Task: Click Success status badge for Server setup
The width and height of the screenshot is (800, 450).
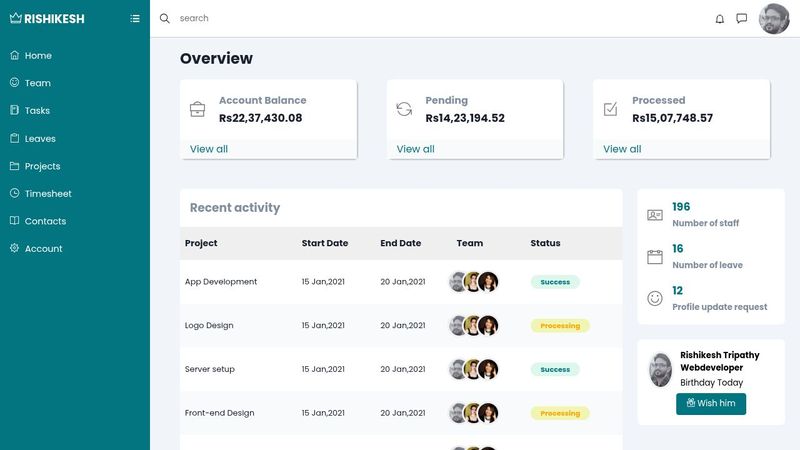Action: 555,369
